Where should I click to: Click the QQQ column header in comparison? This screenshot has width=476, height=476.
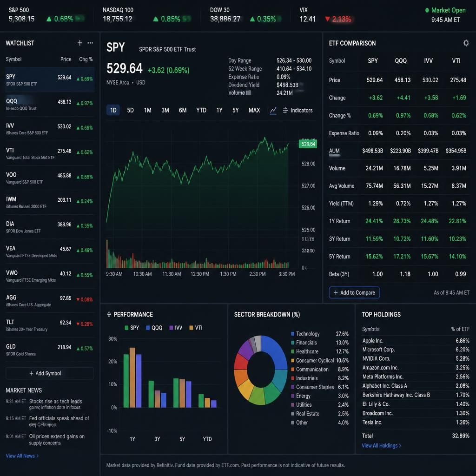tap(401, 61)
